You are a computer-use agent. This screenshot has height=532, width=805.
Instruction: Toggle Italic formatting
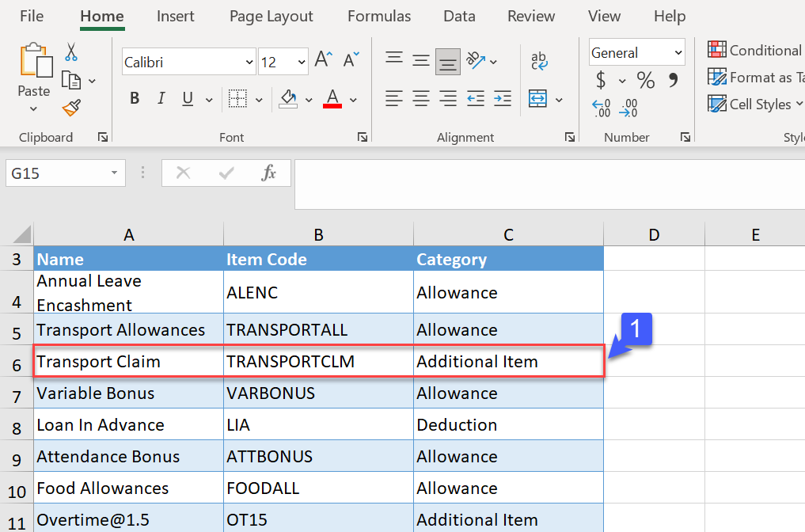point(161,99)
